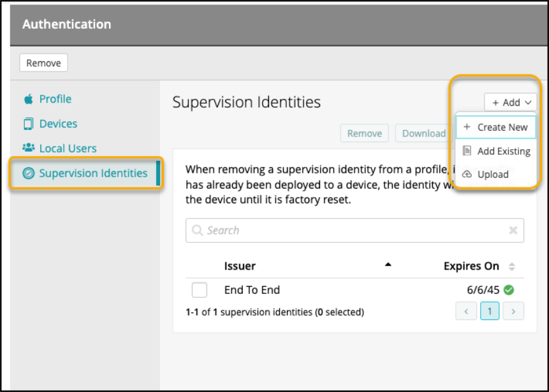Click the green checkmark expiry status icon
This screenshot has height=392, width=549.
(509, 290)
